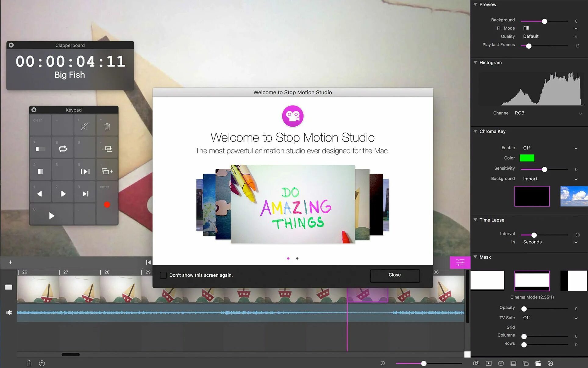Click the go-to-start icon above timeline

[x=148, y=262]
